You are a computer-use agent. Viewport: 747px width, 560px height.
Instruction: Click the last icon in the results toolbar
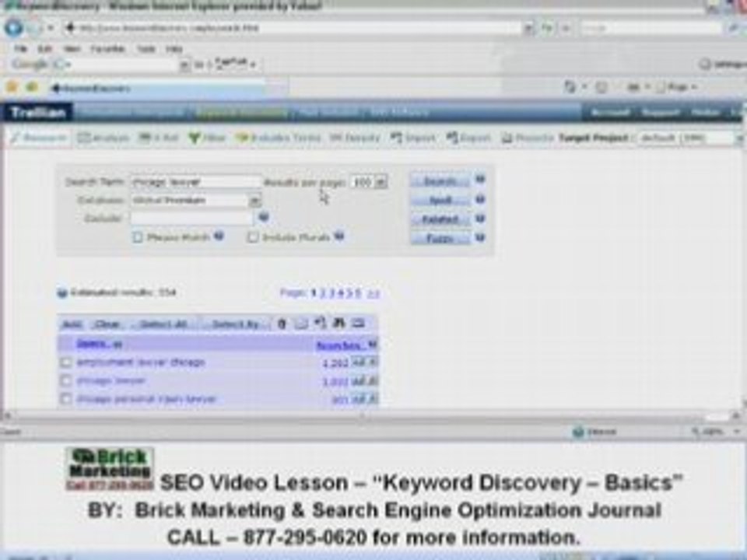click(358, 324)
